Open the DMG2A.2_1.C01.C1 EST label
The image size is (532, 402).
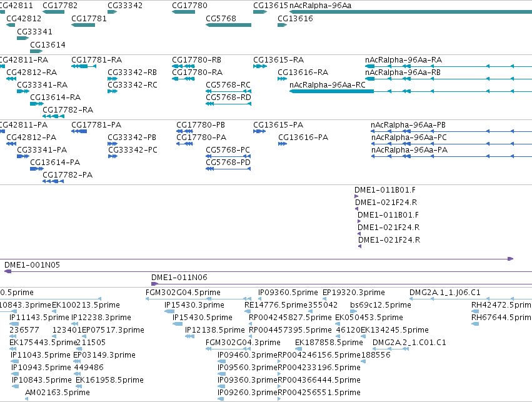click(409, 342)
